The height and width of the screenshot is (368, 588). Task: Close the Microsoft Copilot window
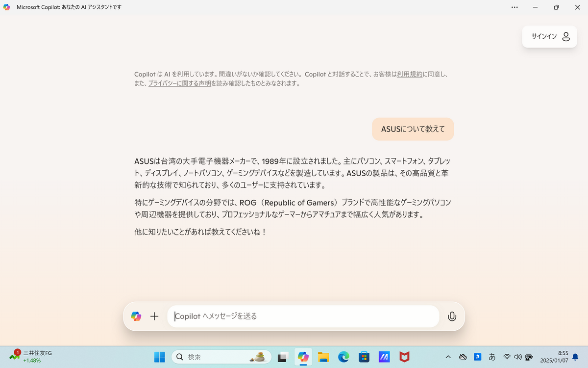click(577, 7)
